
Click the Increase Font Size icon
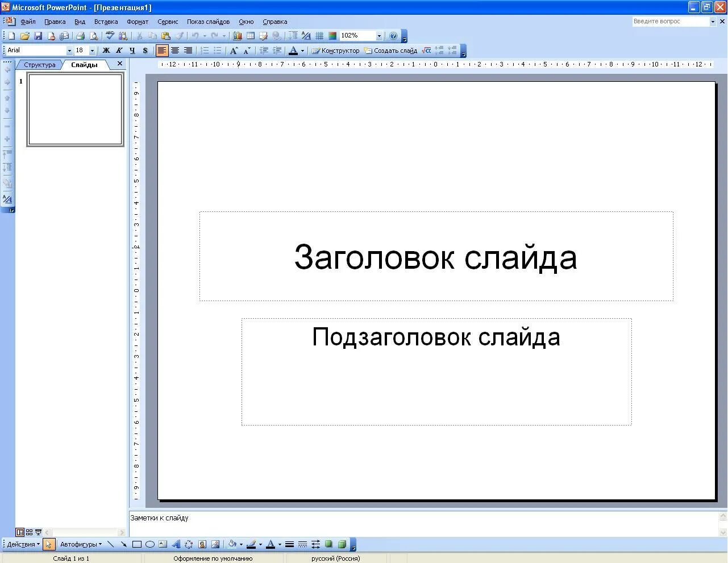point(234,51)
